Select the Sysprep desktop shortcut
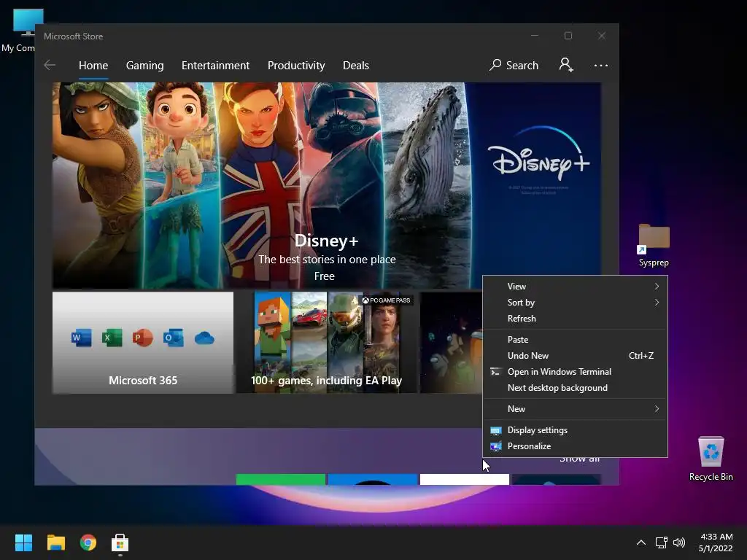 point(654,246)
